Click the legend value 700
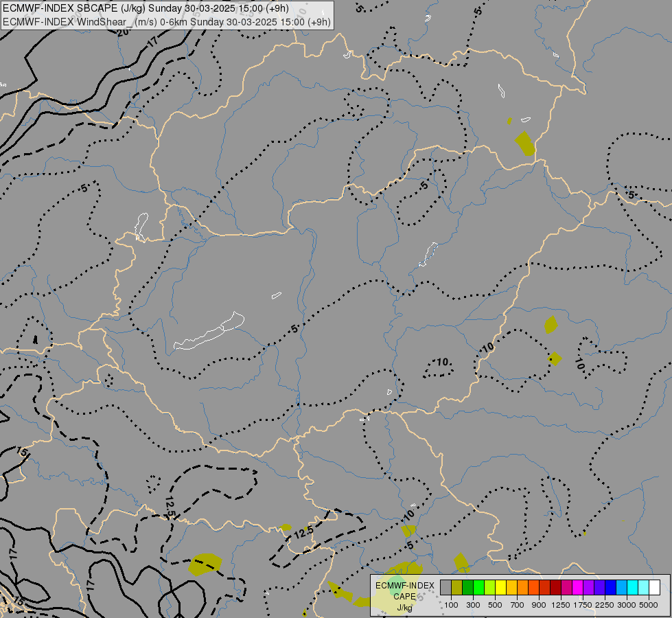The width and height of the screenshot is (672, 618). pyautogui.click(x=518, y=605)
